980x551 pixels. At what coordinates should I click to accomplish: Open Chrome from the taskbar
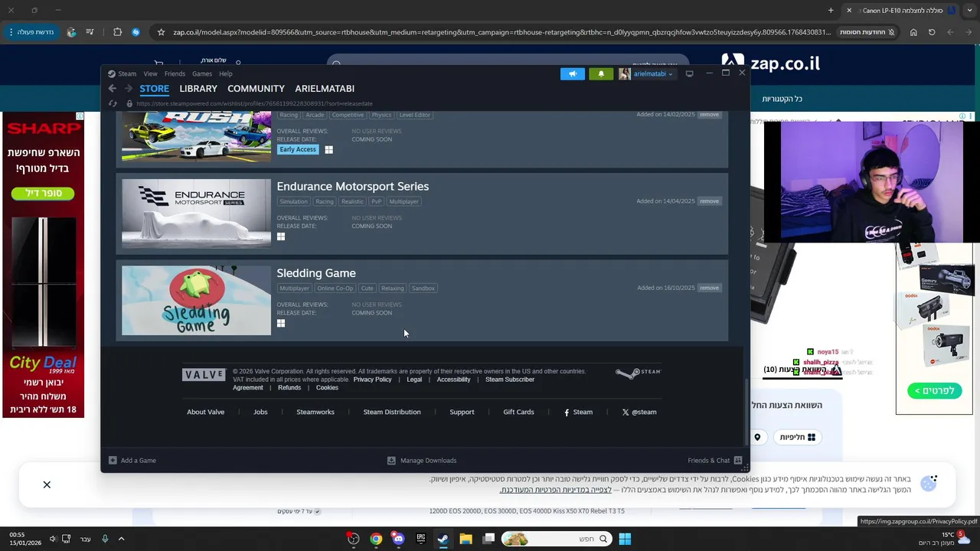pyautogui.click(x=376, y=539)
